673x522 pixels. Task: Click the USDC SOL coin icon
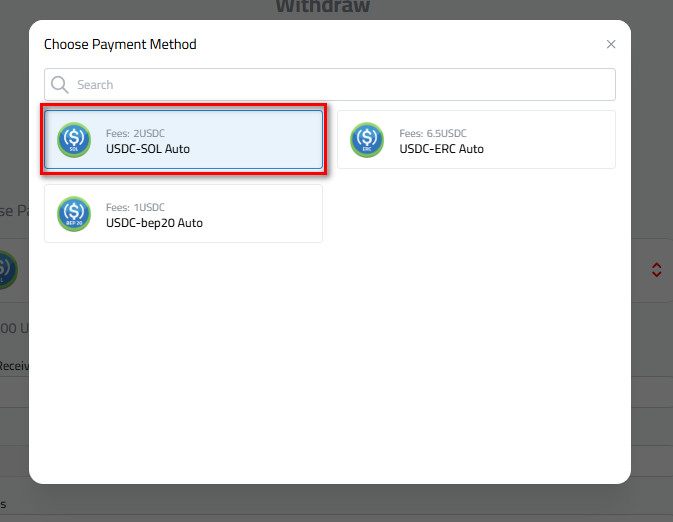[x=74, y=140]
